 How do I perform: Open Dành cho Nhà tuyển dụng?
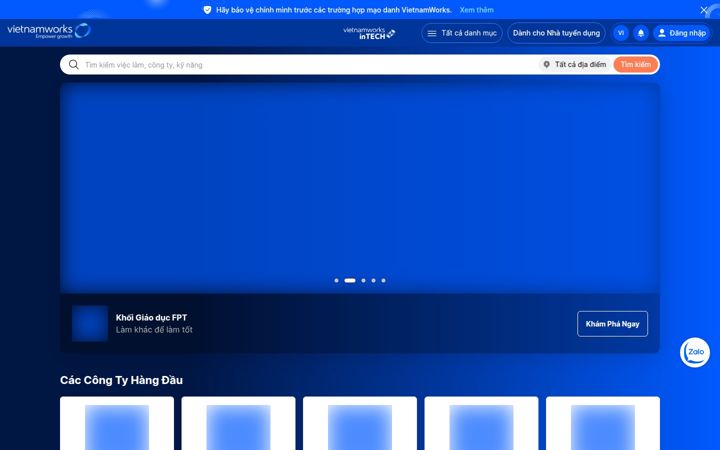(556, 33)
